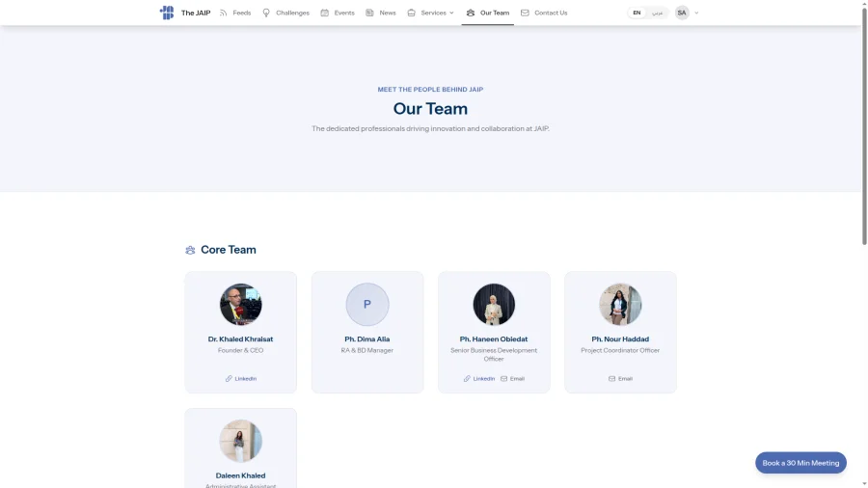Click Dr. Khaled Khraisat's profile photo
The image size is (868, 488).
pos(241,305)
